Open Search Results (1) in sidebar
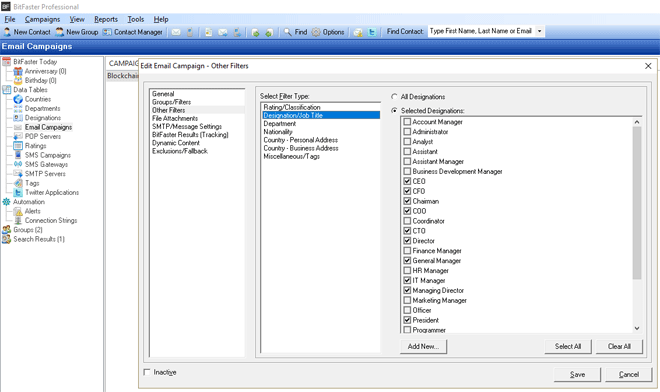 39,239
